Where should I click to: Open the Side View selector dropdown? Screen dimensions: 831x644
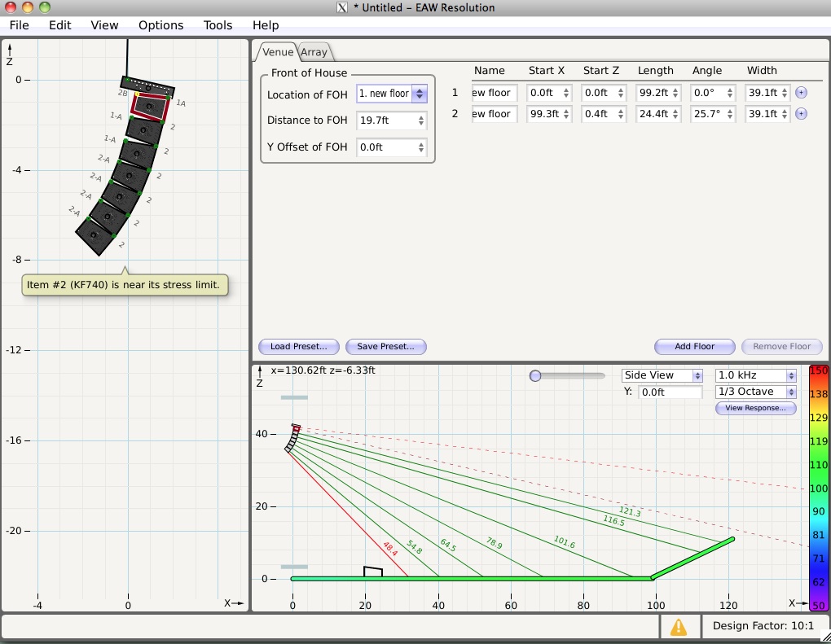(x=662, y=375)
